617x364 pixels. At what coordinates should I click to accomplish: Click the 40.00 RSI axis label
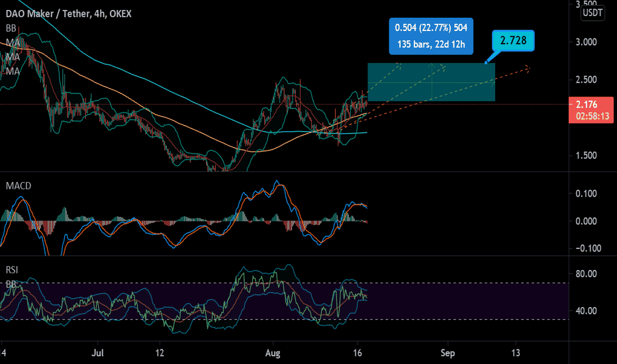(x=587, y=311)
